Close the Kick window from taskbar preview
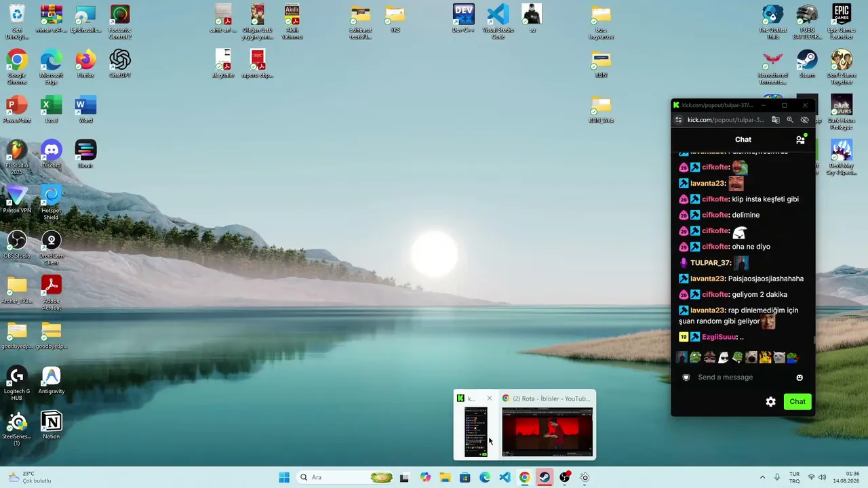868x488 pixels. pyautogui.click(x=490, y=399)
